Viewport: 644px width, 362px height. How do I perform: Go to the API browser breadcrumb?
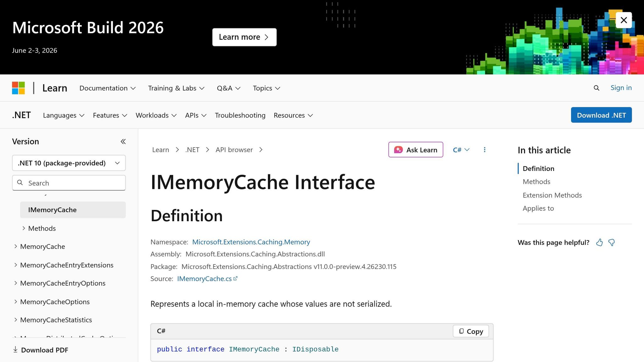[x=234, y=150]
